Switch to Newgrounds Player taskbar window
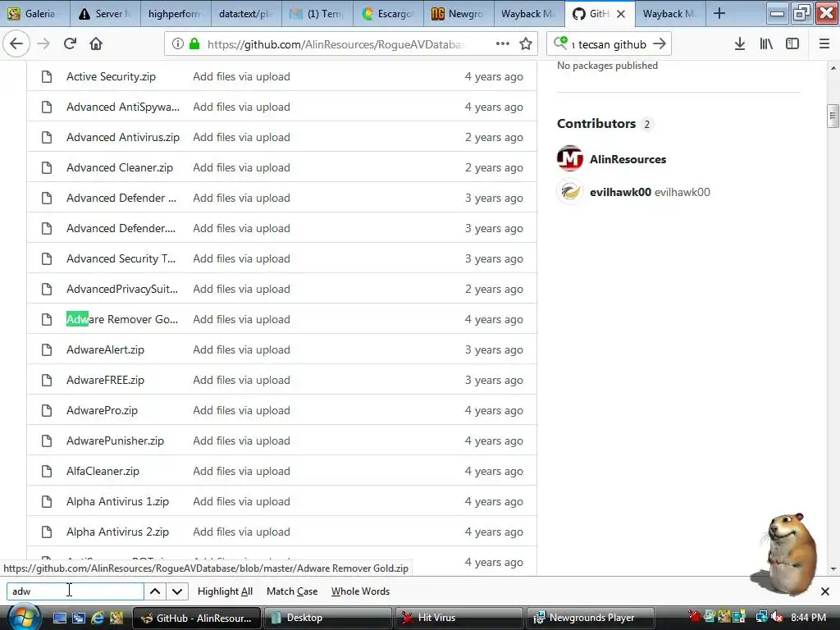 point(591,618)
